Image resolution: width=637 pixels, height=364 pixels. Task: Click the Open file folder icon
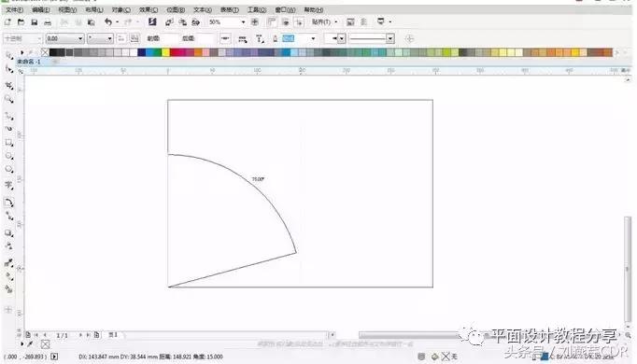point(21,21)
